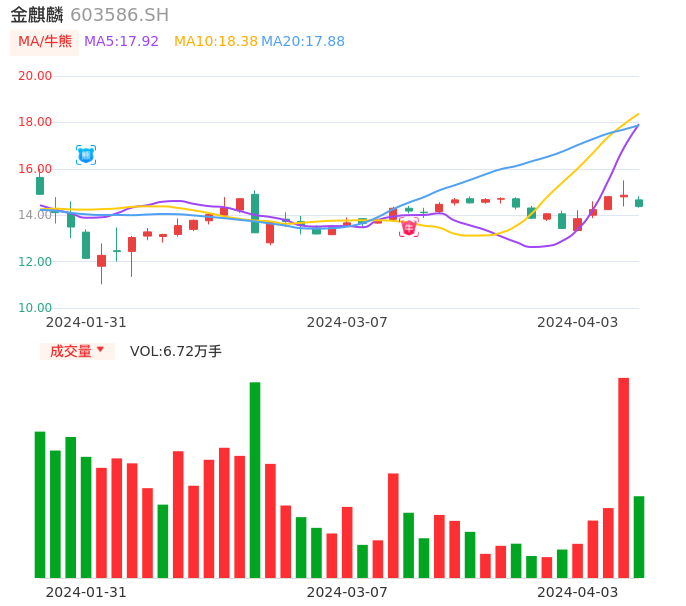Click the 2024-01-31 date on volume chart
Image resolution: width=686 pixels, height=606 pixels.
point(86,592)
